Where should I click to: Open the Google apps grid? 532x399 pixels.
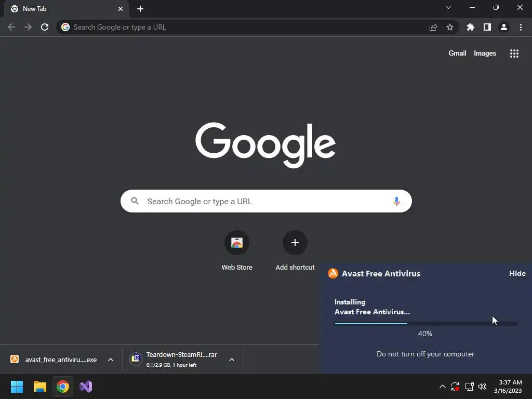(x=514, y=54)
